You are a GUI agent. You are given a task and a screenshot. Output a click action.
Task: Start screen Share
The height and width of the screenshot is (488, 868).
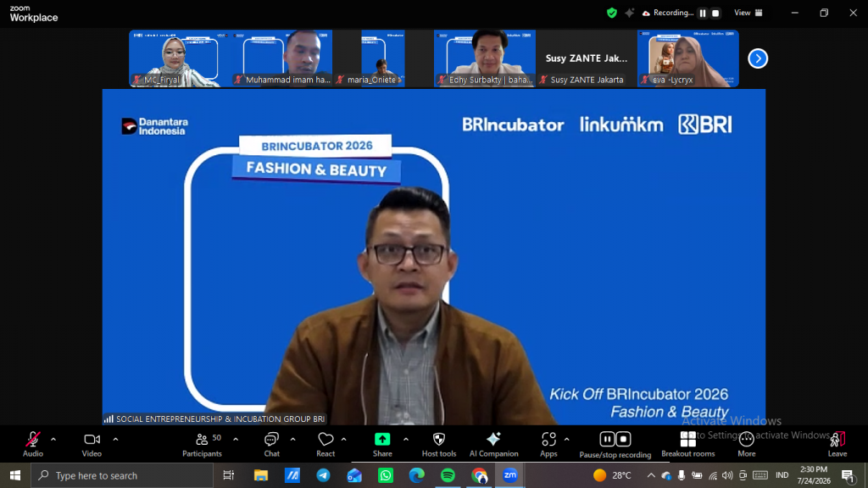tap(382, 444)
